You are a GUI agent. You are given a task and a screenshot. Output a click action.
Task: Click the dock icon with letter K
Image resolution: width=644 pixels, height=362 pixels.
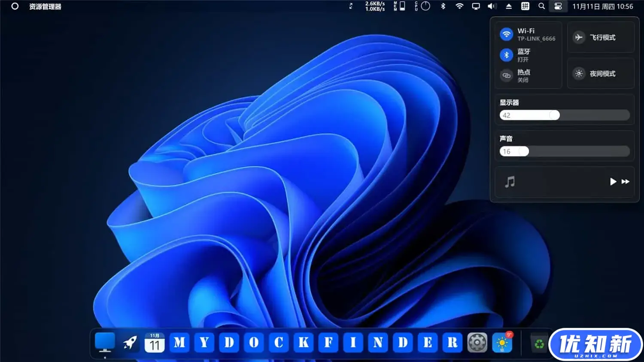304,343
